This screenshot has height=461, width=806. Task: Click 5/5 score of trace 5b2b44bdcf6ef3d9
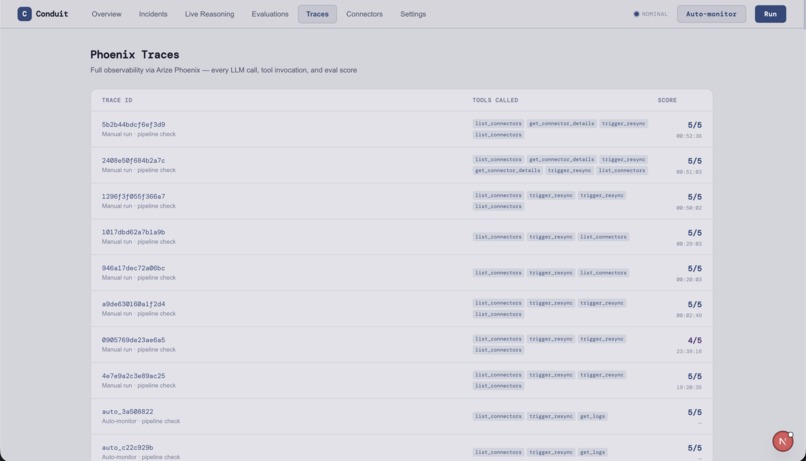click(x=694, y=125)
